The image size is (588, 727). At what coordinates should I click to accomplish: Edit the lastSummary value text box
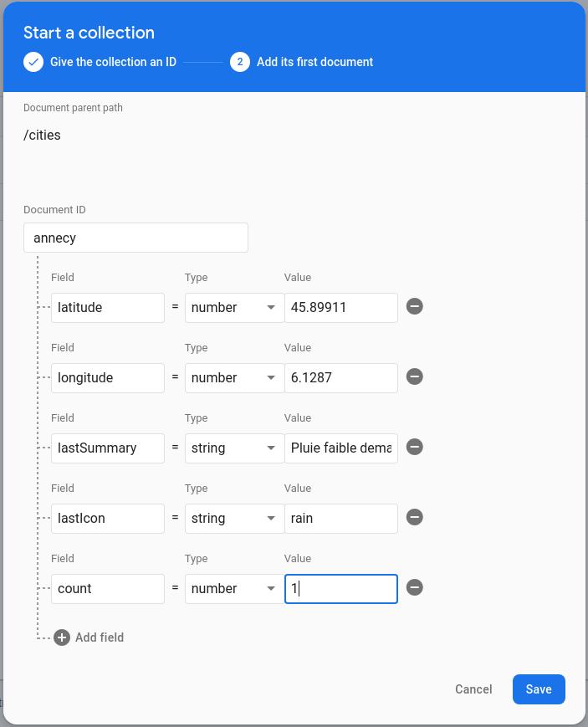point(340,448)
